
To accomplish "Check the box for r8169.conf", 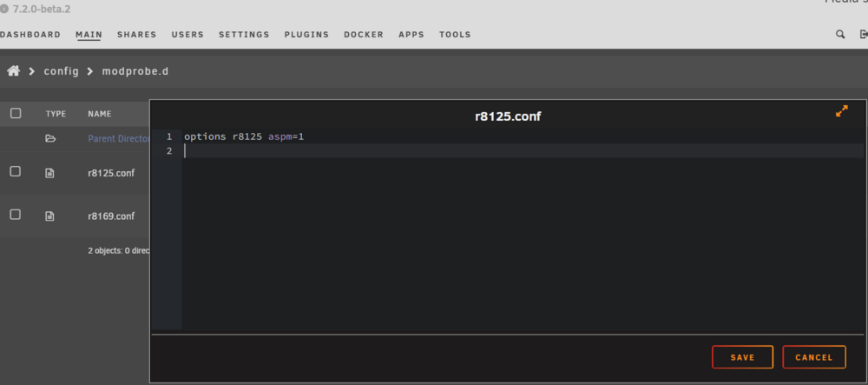I will click(16, 215).
